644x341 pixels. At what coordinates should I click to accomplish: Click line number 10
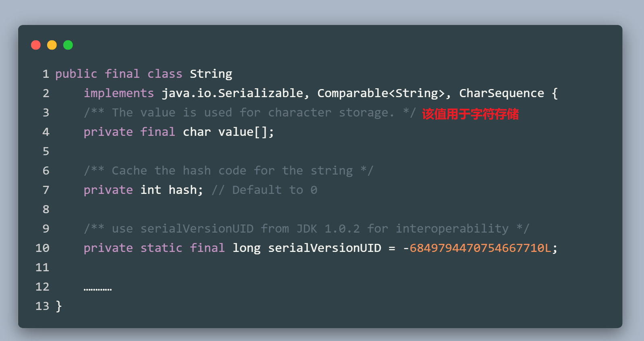(x=42, y=248)
